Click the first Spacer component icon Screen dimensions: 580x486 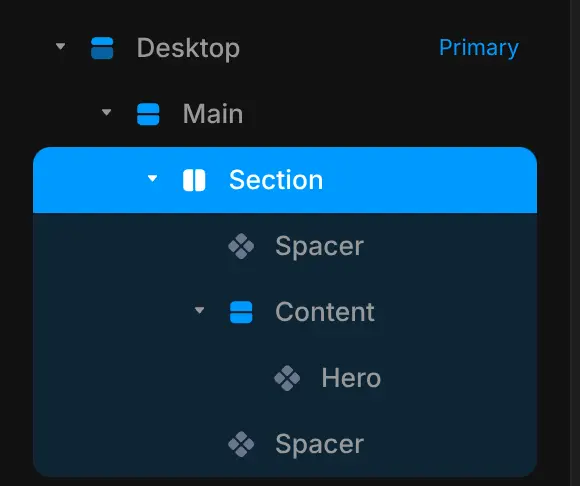pyautogui.click(x=241, y=246)
